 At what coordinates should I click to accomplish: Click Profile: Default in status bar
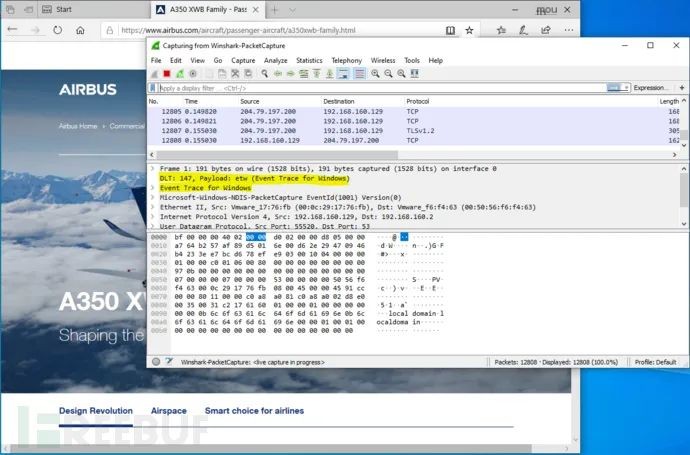pyautogui.click(x=655, y=362)
